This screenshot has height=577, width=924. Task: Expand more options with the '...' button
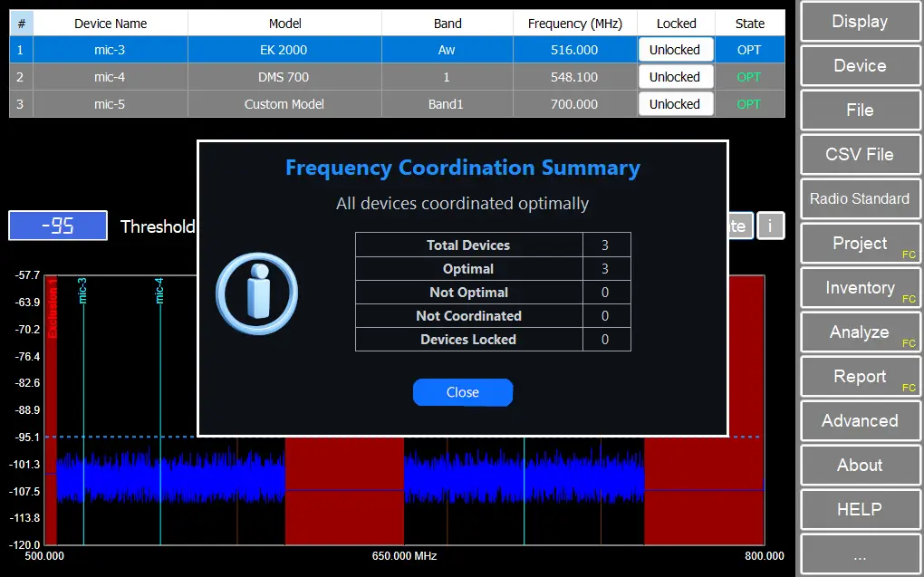point(859,554)
